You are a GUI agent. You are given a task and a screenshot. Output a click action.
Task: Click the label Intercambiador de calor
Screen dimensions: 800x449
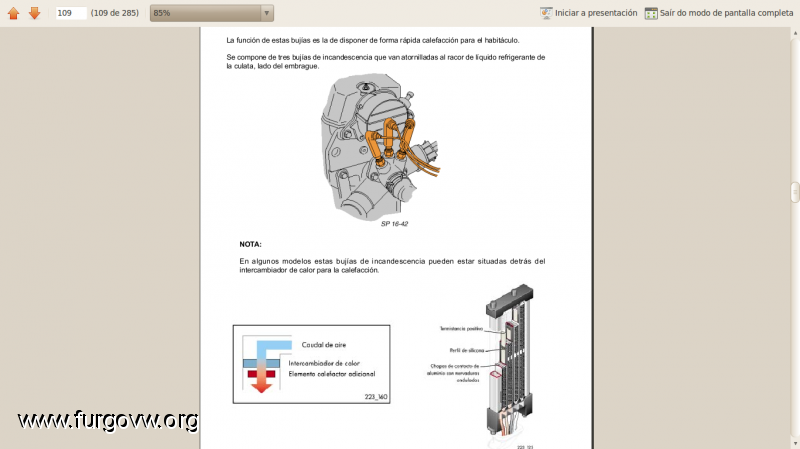324,363
